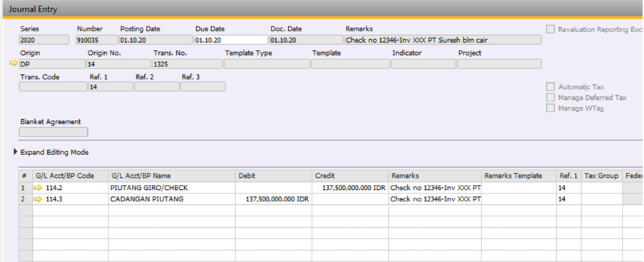
Task: Open link arrow for account 114.2
Action: click(39, 188)
